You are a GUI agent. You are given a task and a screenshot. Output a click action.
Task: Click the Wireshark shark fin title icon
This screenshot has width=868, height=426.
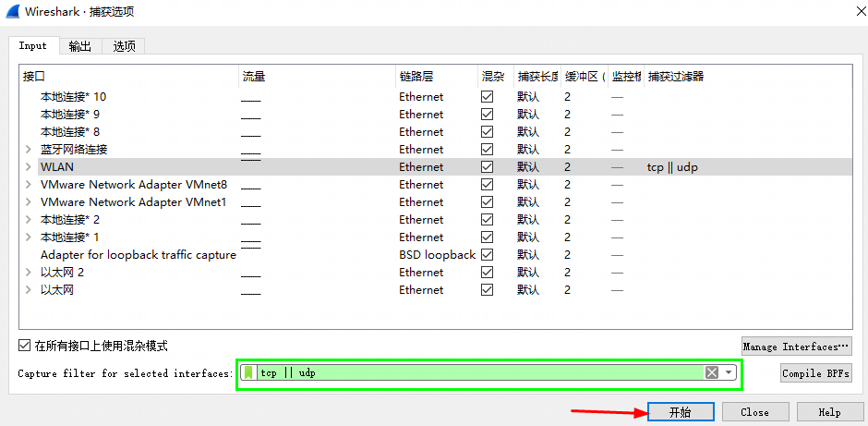click(12, 10)
